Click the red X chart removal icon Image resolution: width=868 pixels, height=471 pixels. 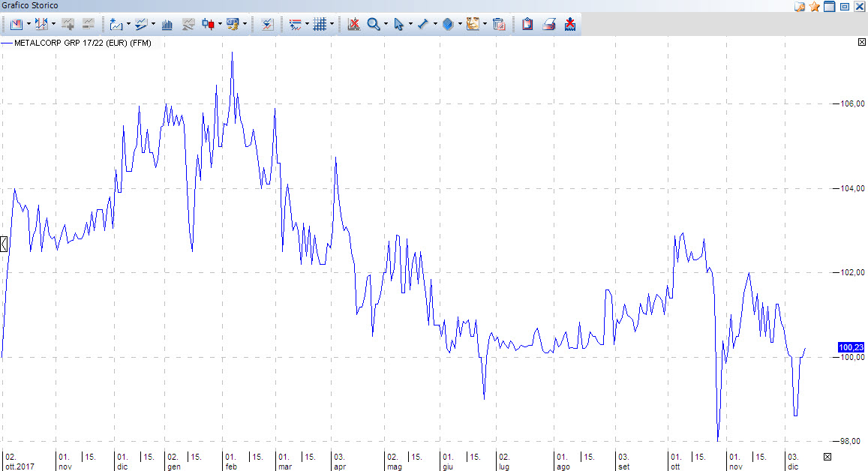(x=353, y=24)
